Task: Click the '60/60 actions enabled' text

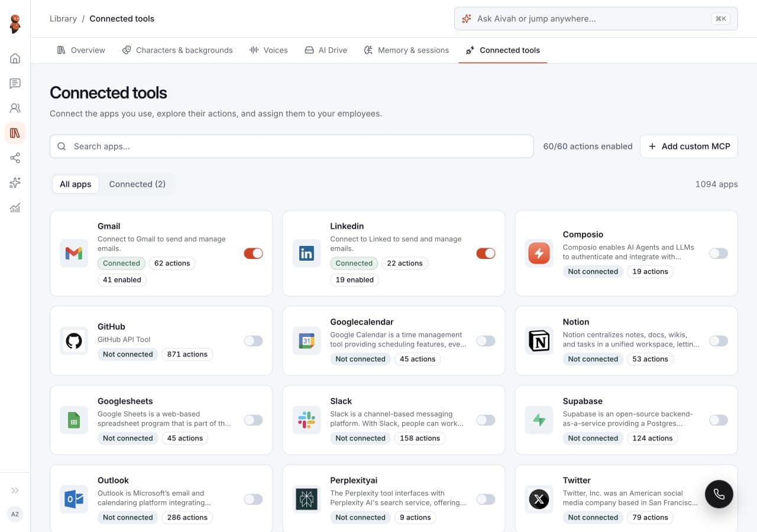Action: coord(588,146)
